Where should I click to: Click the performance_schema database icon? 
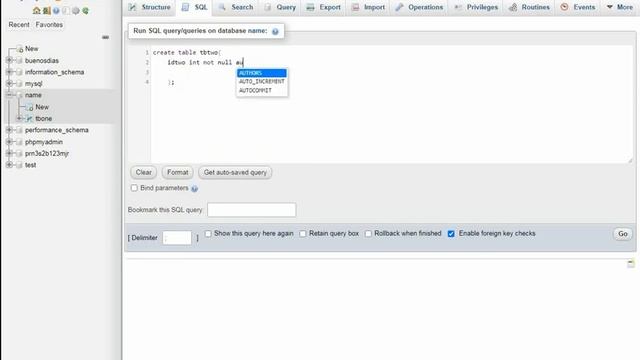click(19, 130)
